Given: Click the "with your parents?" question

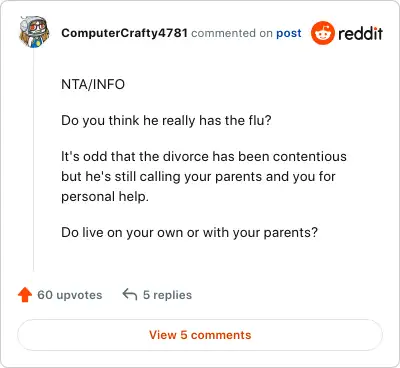Looking at the screenshot, I should click(189, 232).
